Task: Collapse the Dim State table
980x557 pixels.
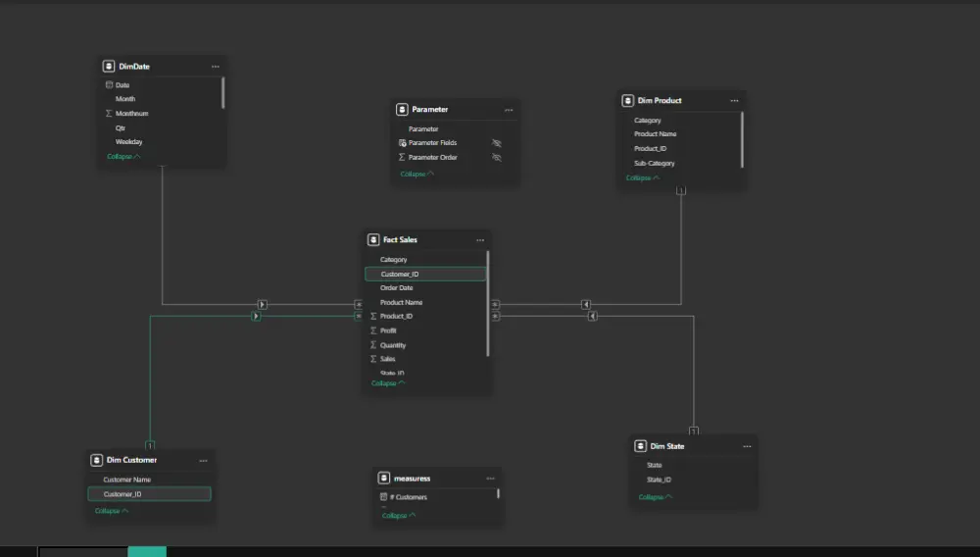Action: click(x=656, y=497)
